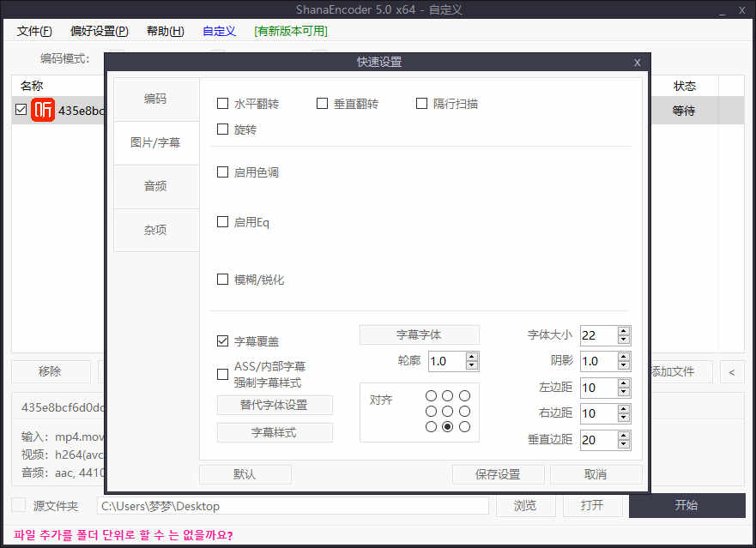Select bottom-right 对齐 radio button

pyautogui.click(x=464, y=426)
